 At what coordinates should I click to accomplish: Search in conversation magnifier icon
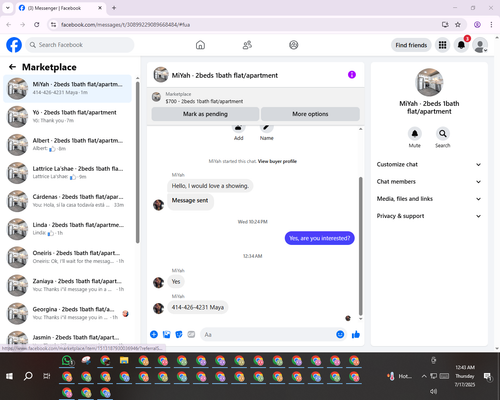tap(443, 134)
